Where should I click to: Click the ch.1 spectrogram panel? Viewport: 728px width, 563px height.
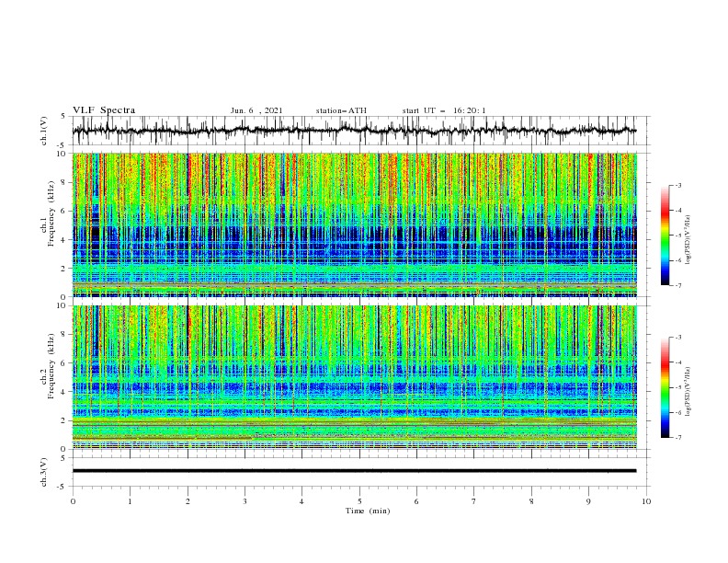[x=355, y=224]
